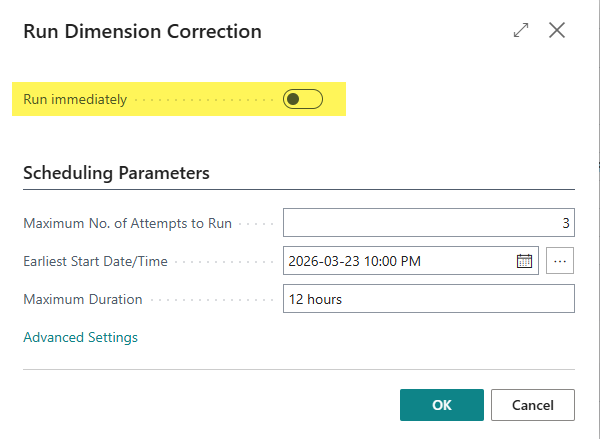
Task: Click the Run immediately label
Action: (x=75, y=100)
